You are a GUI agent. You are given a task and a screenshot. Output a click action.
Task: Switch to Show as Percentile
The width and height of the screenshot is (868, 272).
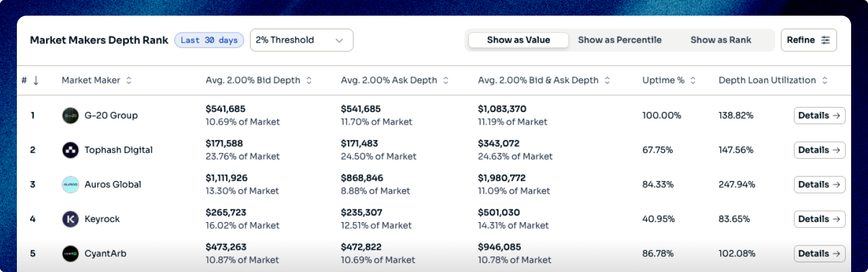(x=620, y=40)
